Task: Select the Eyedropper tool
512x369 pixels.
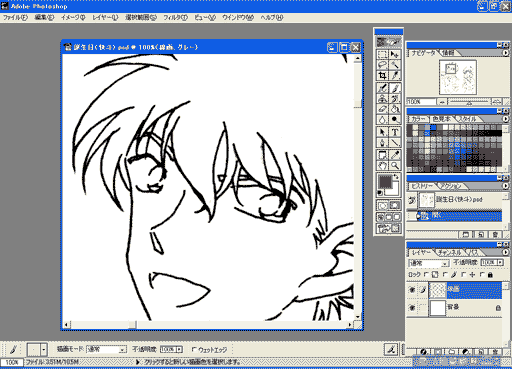Action: (x=395, y=155)
